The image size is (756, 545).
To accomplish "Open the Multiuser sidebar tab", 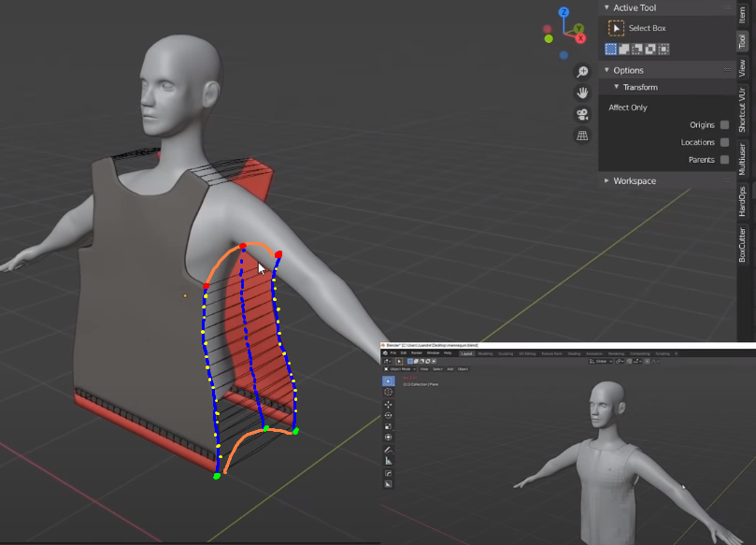I will pos(743,160).
